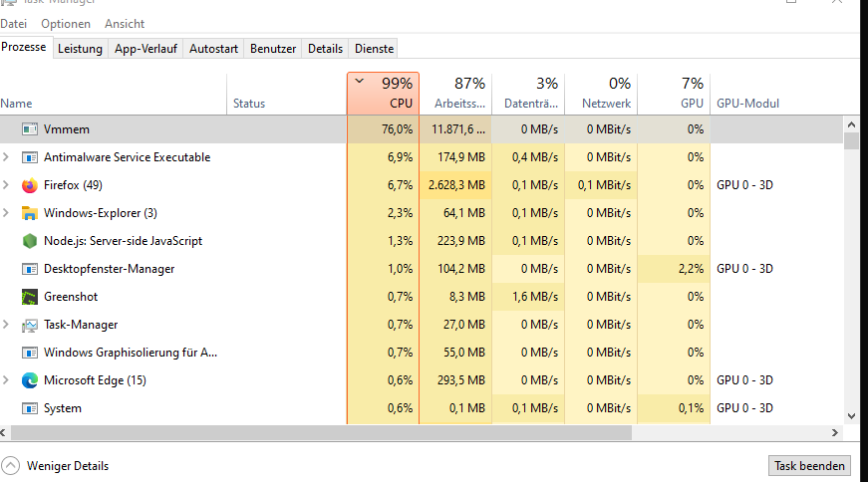Click the Task-Manager process icon

click(30, 325)
